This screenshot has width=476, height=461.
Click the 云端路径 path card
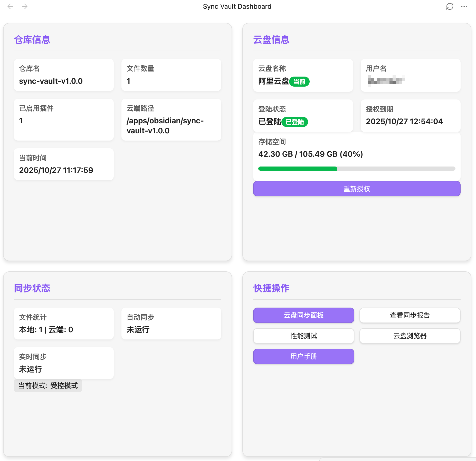[171, 119]
